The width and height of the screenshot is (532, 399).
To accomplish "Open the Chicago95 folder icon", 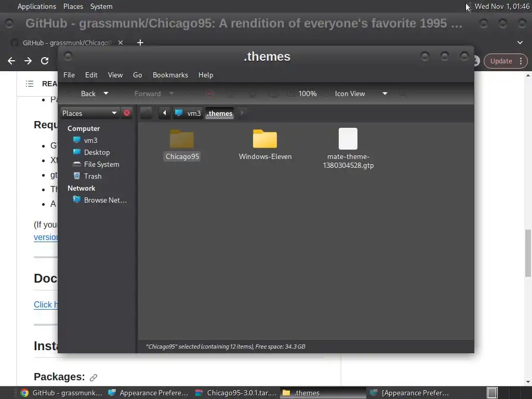I will (182, 139).
